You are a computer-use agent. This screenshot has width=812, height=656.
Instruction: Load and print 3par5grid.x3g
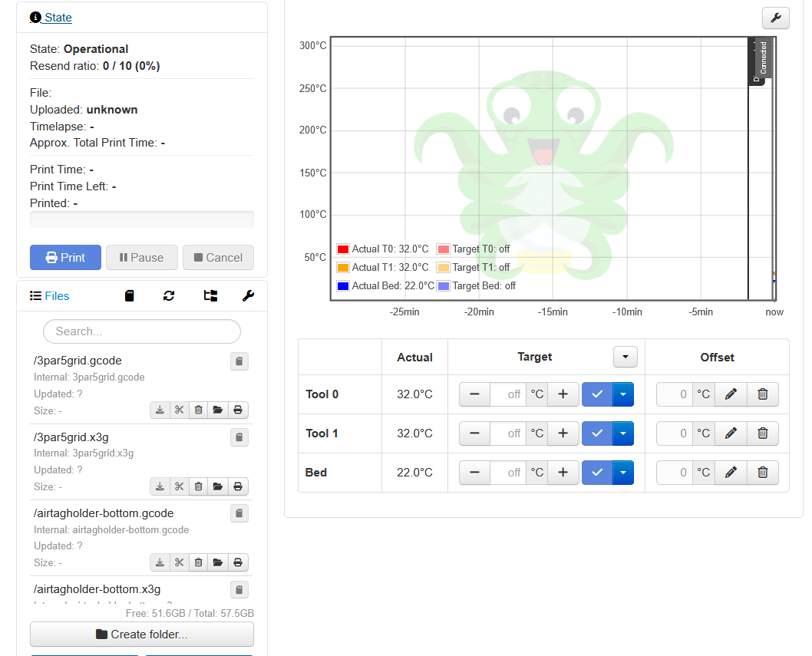238,486
